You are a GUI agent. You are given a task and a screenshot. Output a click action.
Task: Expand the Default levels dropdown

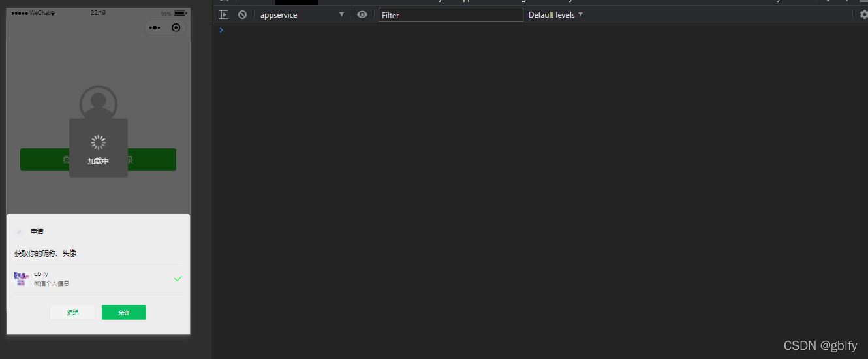point(555,14)
